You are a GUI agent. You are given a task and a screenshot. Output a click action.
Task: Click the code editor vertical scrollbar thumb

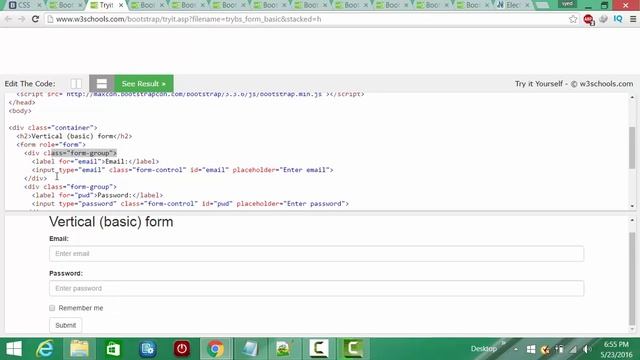[x=632, y=147]
